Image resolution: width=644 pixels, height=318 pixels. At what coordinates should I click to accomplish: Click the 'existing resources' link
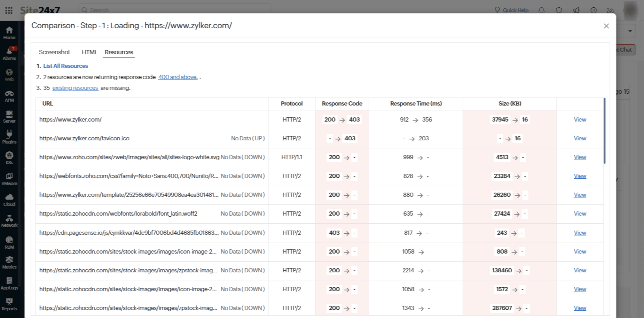75,88
